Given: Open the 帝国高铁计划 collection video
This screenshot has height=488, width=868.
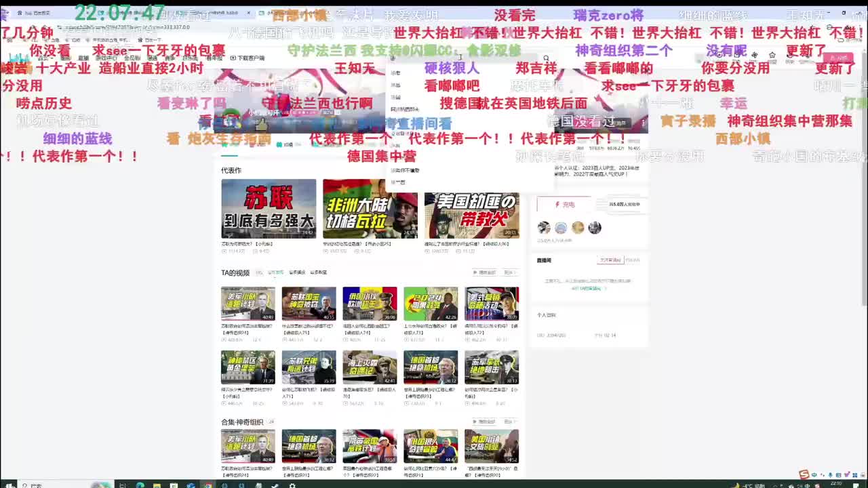Looking at the screenshot, I should (370, 446).
